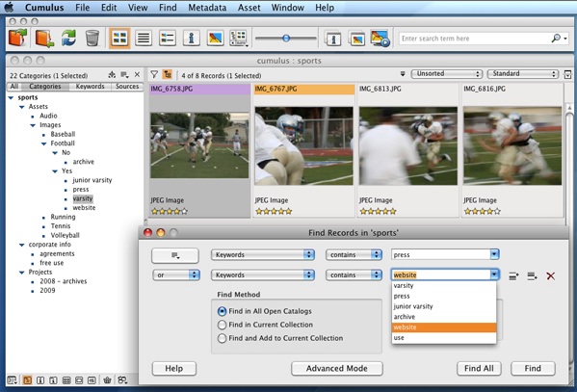This screenshot has height=392, width=577.
Task: Open the Asset menu
Action: tap(249, 8)
